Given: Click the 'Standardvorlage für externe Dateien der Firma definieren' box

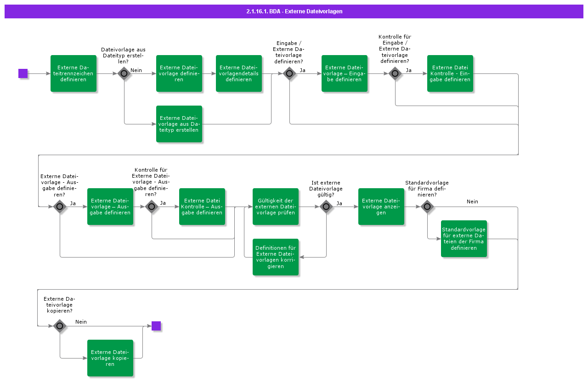Looking at the screenshot, I should (464, 239).
